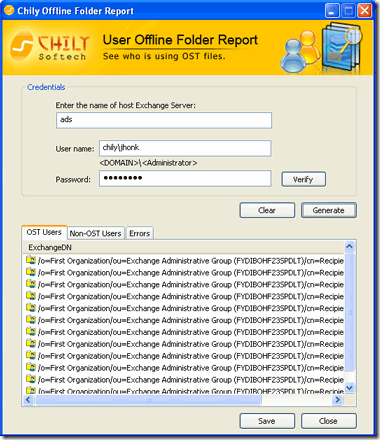Generate the offline folder report

click(x=329, y=210)
